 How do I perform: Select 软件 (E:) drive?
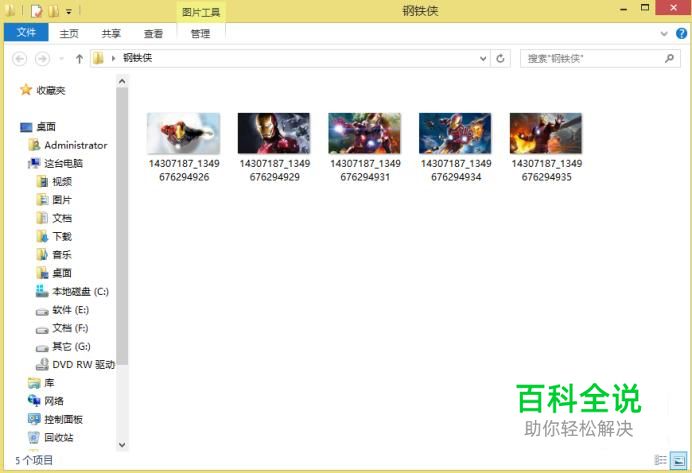pyautogui.click(x=71, y=310)
